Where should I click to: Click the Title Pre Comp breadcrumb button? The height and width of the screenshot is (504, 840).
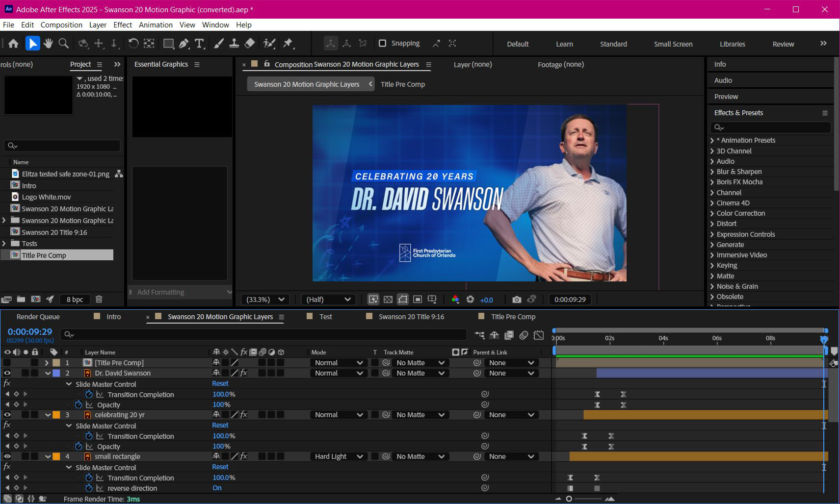coord(403,84)
